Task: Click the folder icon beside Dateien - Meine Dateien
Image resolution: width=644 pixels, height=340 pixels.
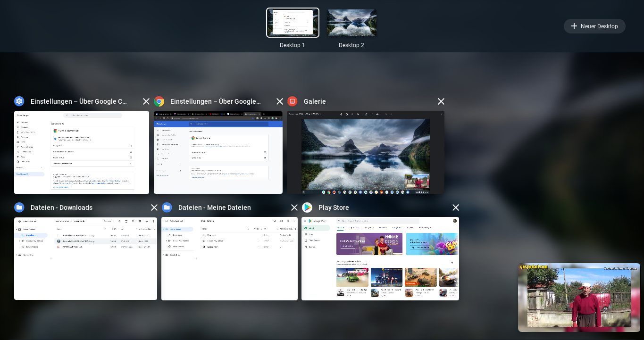Action: click(167, 207)
